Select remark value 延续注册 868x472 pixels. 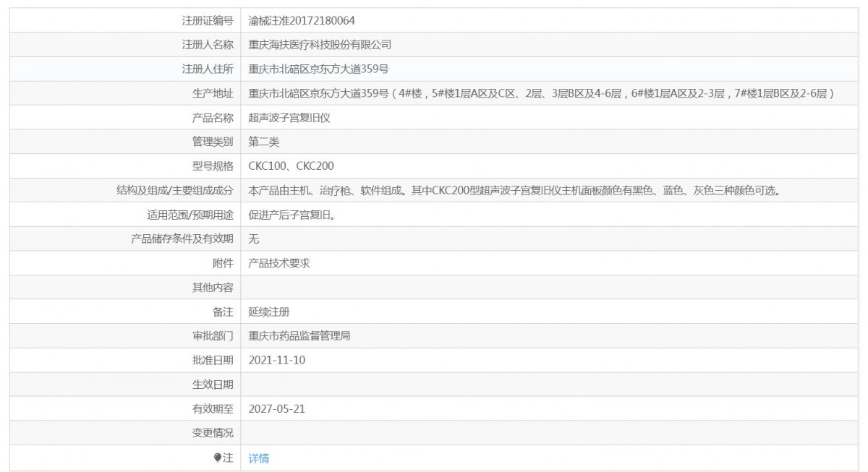click(268, 312)
